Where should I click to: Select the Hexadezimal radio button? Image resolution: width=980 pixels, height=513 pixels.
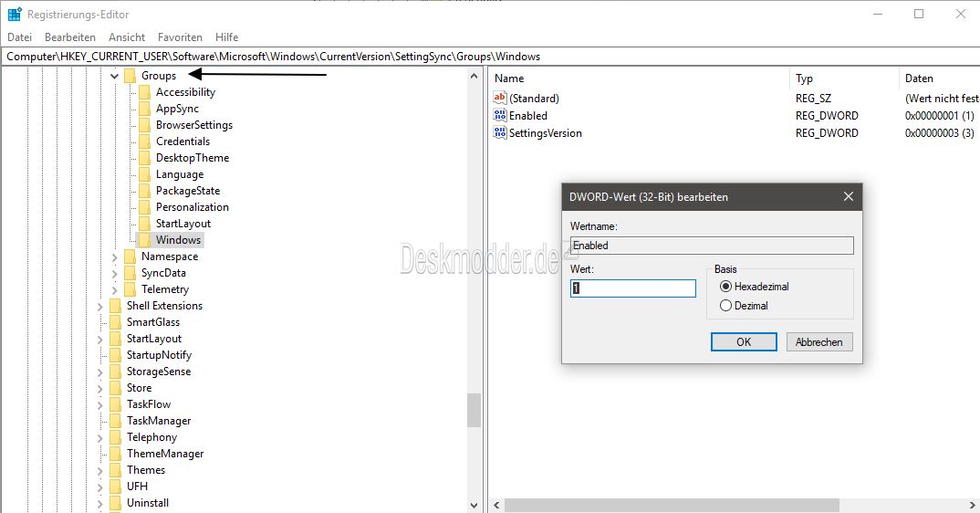[x=726, y=287]
